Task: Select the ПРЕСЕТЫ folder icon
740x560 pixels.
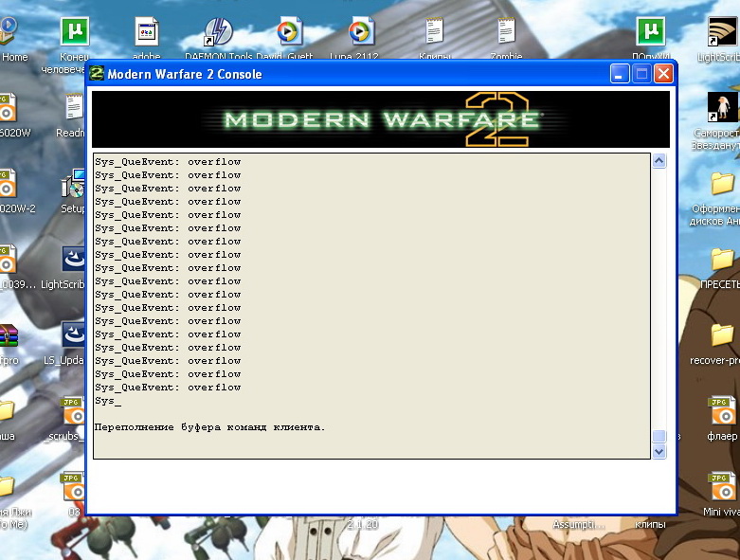Action: tap(723, 259)
